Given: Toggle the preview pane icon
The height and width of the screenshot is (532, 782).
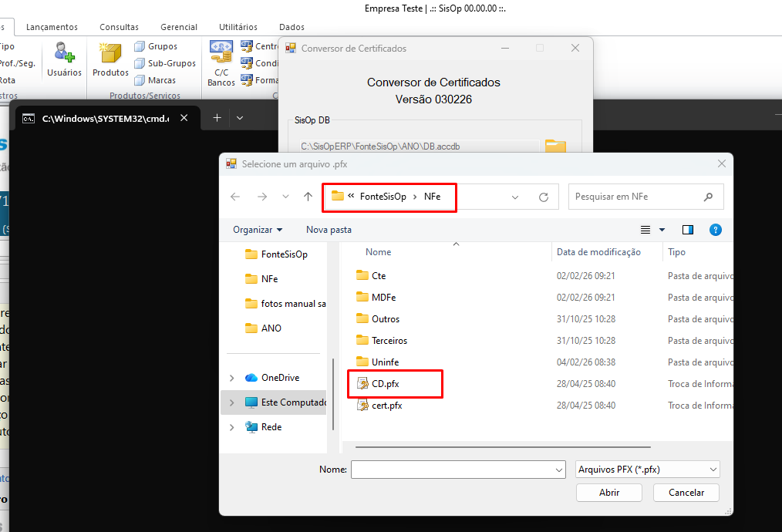Looking at the screenshot, I should [688, 230].
